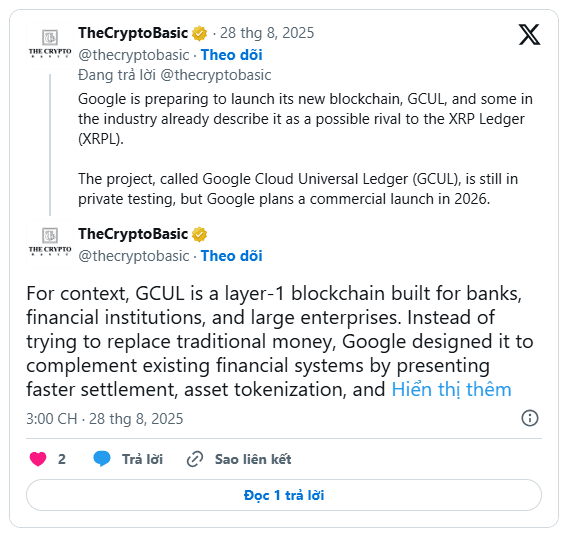Click the second TheCryptoBasic avatar
Image resolution: width=565 pixels, height=537 pixels.
coord(50,244)
